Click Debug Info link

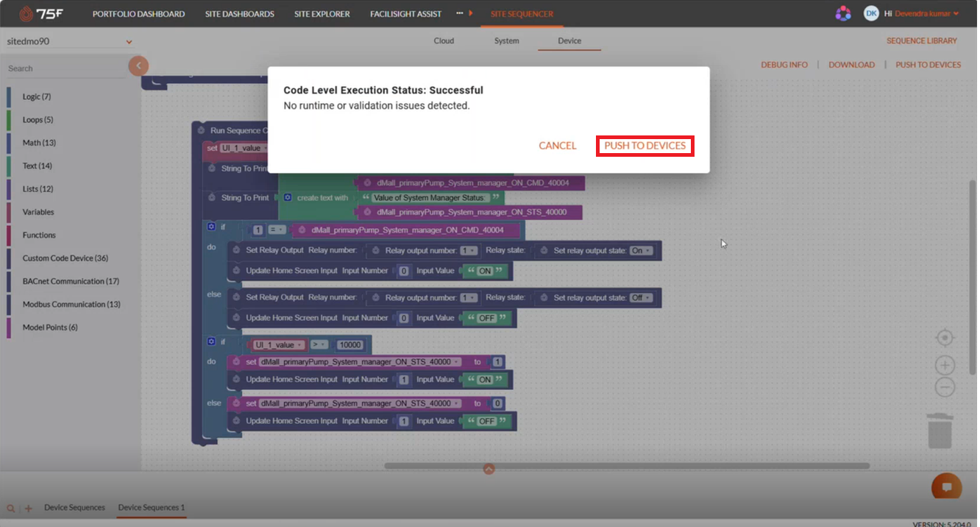pyautogui.click(x=784, y=65)
